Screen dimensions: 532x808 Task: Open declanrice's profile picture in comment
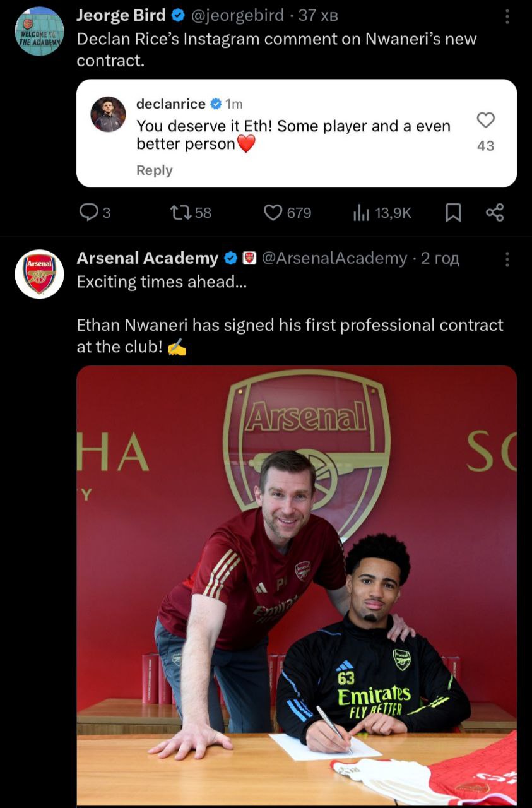click(108, 114)
